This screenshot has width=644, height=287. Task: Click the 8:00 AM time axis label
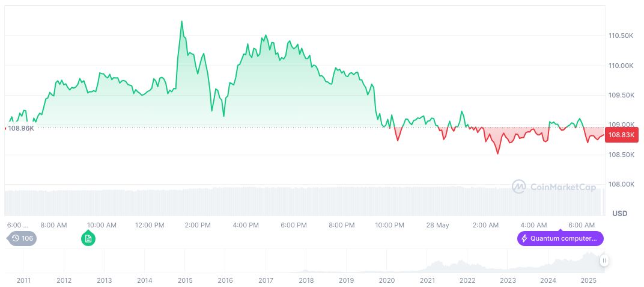[53, 225]
